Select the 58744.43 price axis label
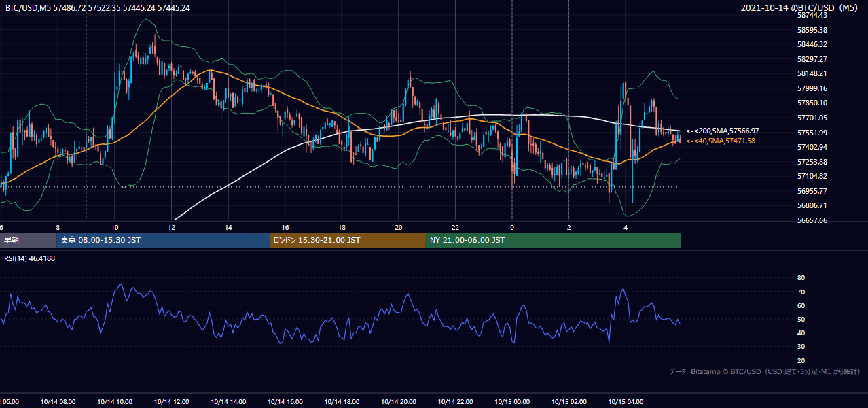The height and width of the screenshot is (408, 868). pyautogui.click(x=812, y=15)
